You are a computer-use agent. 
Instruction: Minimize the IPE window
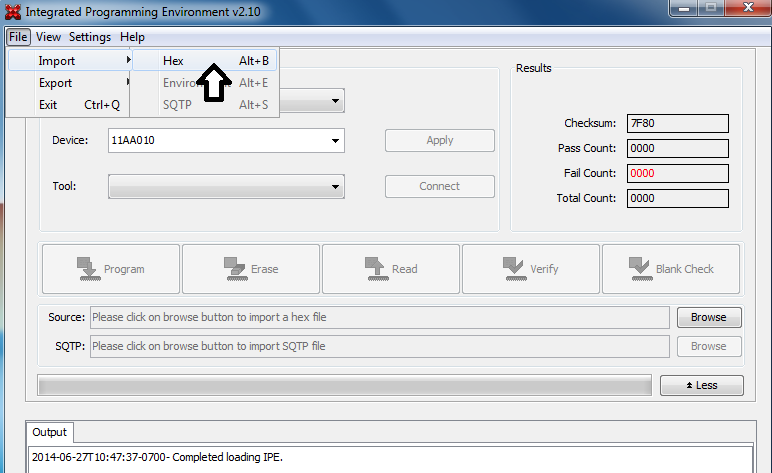point(683,8)
